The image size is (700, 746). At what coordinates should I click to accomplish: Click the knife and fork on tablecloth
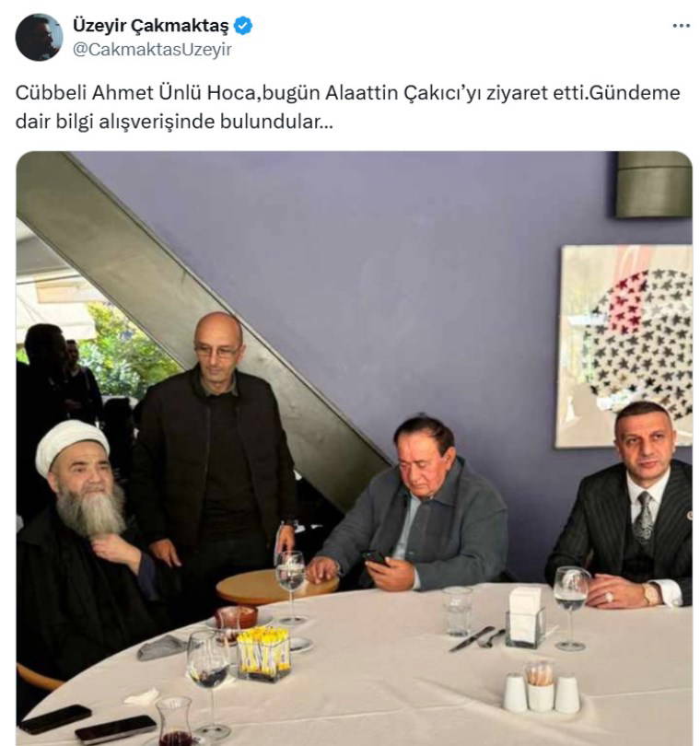click(x=476, y=638)
